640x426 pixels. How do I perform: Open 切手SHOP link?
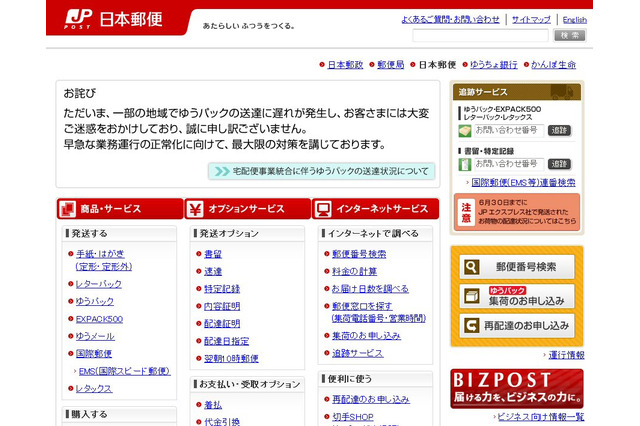353,417
